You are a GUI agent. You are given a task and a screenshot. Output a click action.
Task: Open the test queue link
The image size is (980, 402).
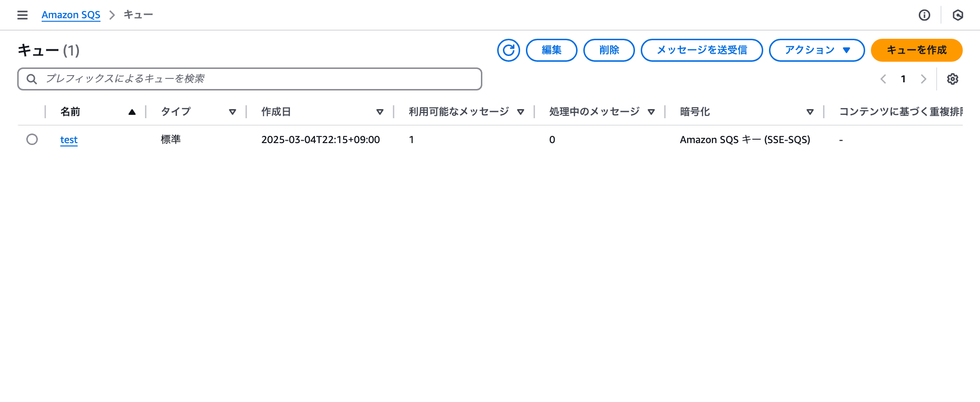pos(69,140)
